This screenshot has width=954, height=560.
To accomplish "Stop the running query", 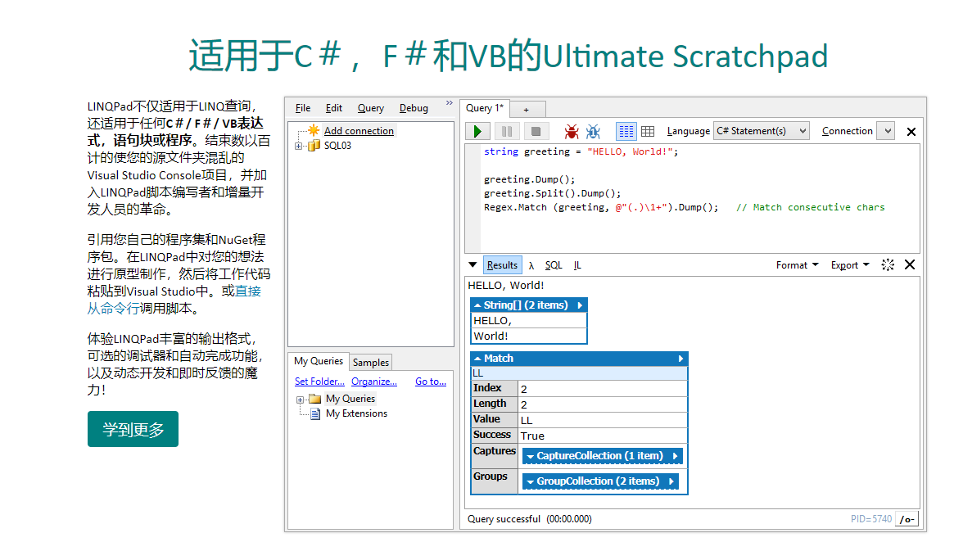I will [x=536, y=131].
